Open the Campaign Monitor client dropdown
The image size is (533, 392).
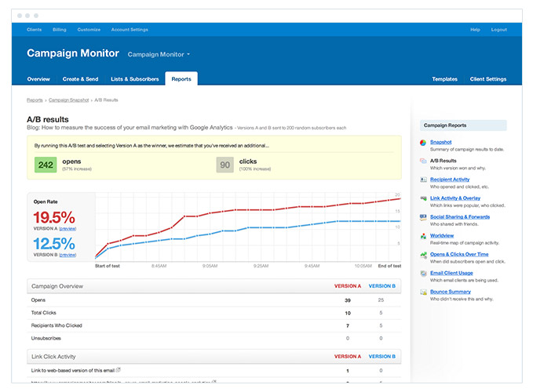point(159,54)
